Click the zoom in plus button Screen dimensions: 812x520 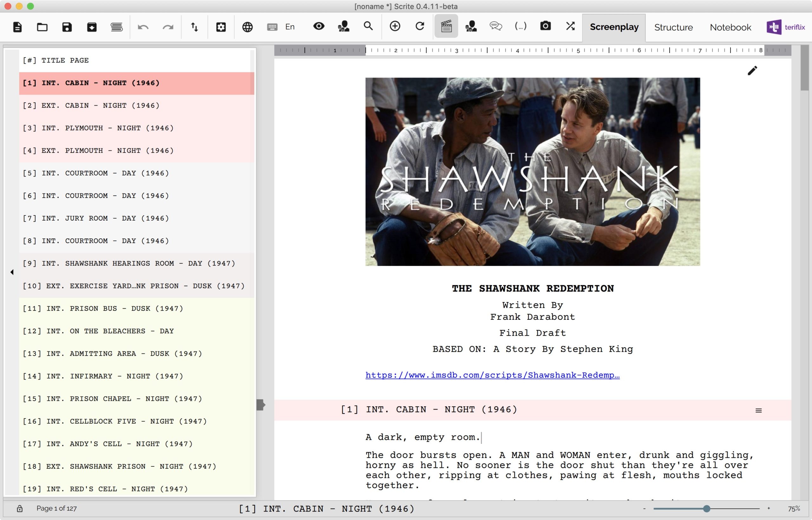(x=769, y=509)
